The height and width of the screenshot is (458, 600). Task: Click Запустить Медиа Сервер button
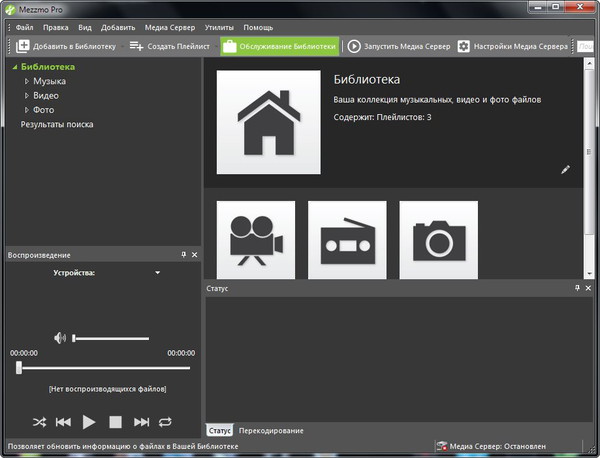(x=399, y=46)
